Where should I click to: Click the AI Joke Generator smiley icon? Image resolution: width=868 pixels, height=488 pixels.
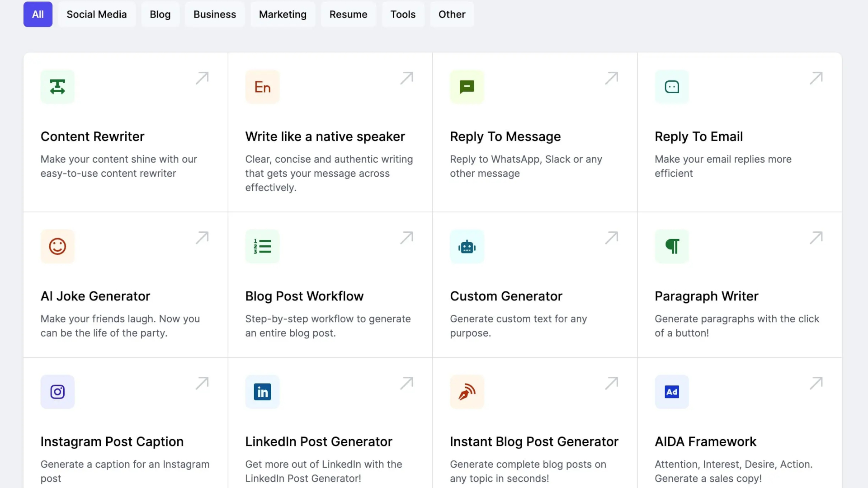click(57, 246)
